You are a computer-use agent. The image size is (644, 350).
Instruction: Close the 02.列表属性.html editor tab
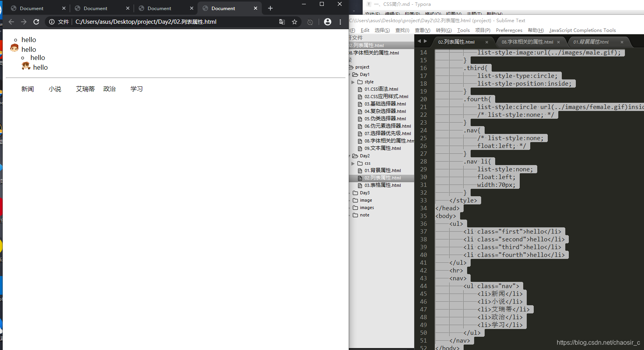coord(487,42)
